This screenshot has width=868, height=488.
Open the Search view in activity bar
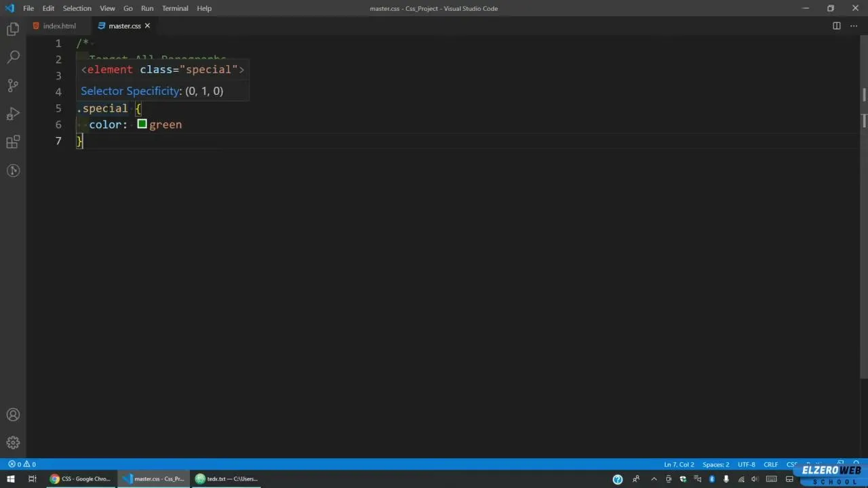pos(13,58)
